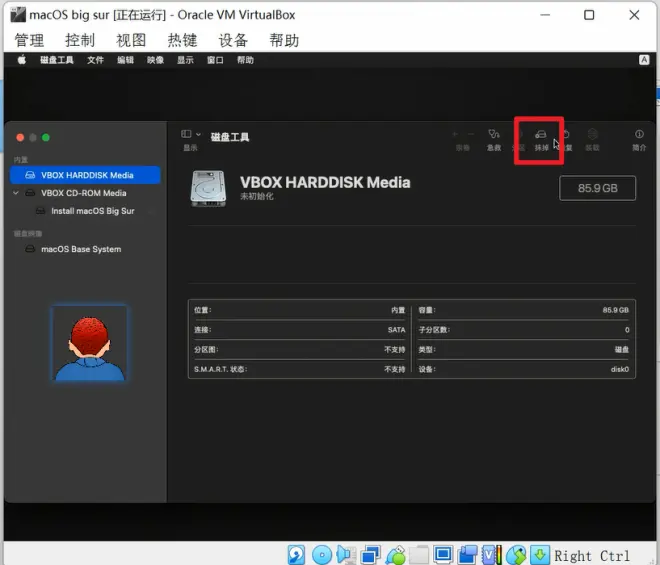This screenshot has width=660, height=565.
Task: Open VirtualBox 视图 menu
Action: (x=131, y=40)
